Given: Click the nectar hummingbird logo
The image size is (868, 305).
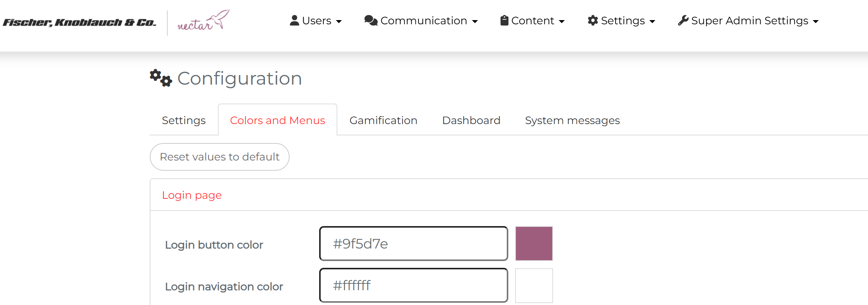Looking at the screenshot, I should tap(203, 21).
